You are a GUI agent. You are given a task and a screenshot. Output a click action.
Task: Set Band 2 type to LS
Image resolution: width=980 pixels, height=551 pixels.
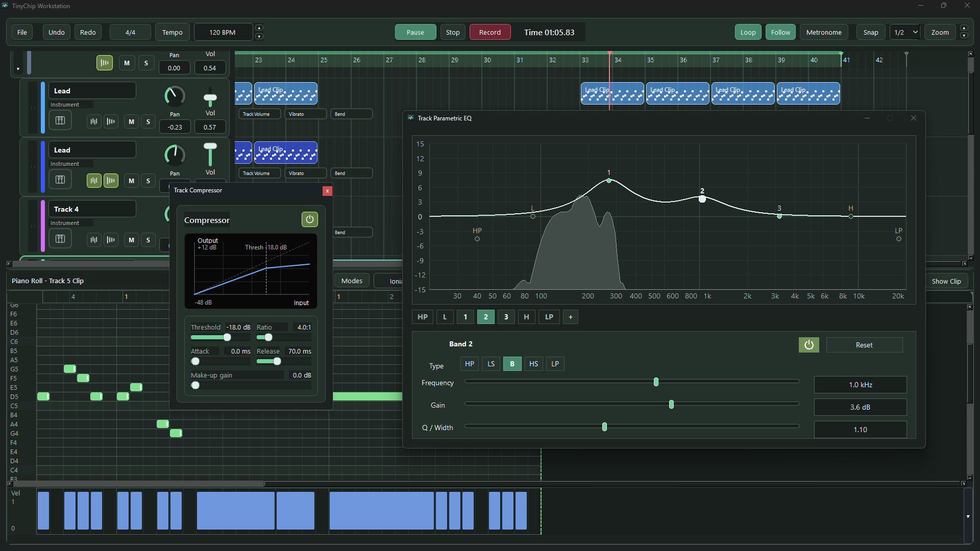491,364
